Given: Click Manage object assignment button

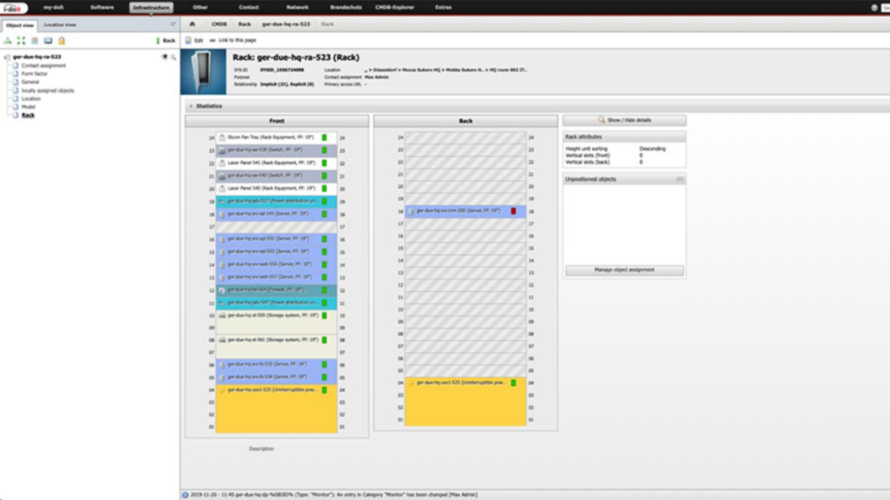Looking at the screenshot, I should coord(624,270).
